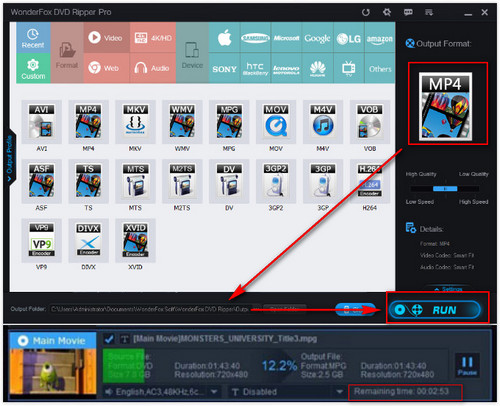
Task: Click the settings gear in title bar
Action: pos(387,12)
